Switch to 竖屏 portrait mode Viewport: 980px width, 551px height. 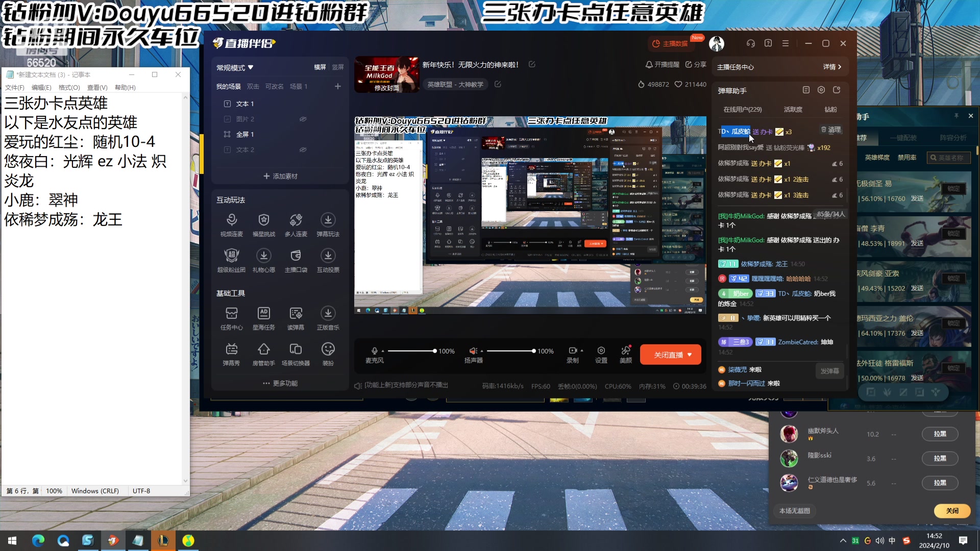click(x=338, y=67)
